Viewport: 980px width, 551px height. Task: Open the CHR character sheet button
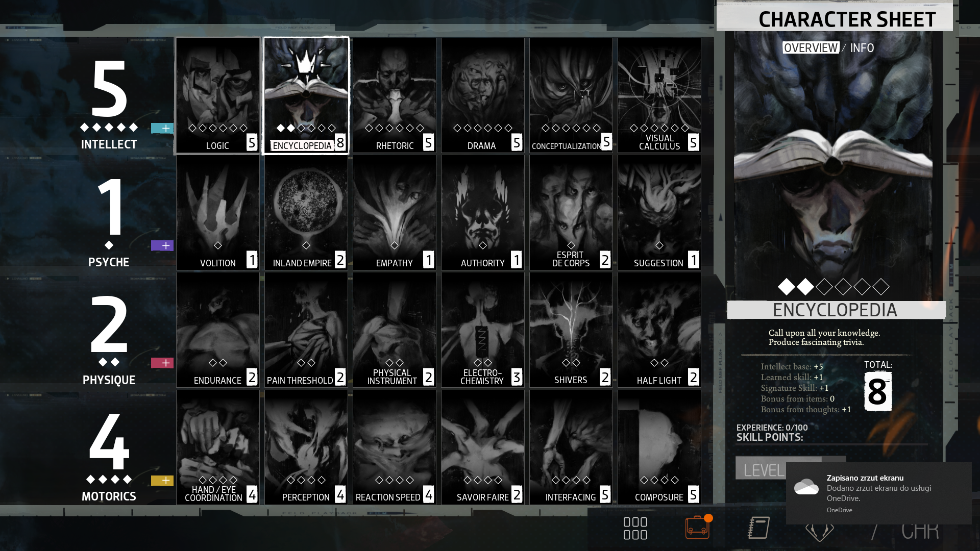pos(920,532)
